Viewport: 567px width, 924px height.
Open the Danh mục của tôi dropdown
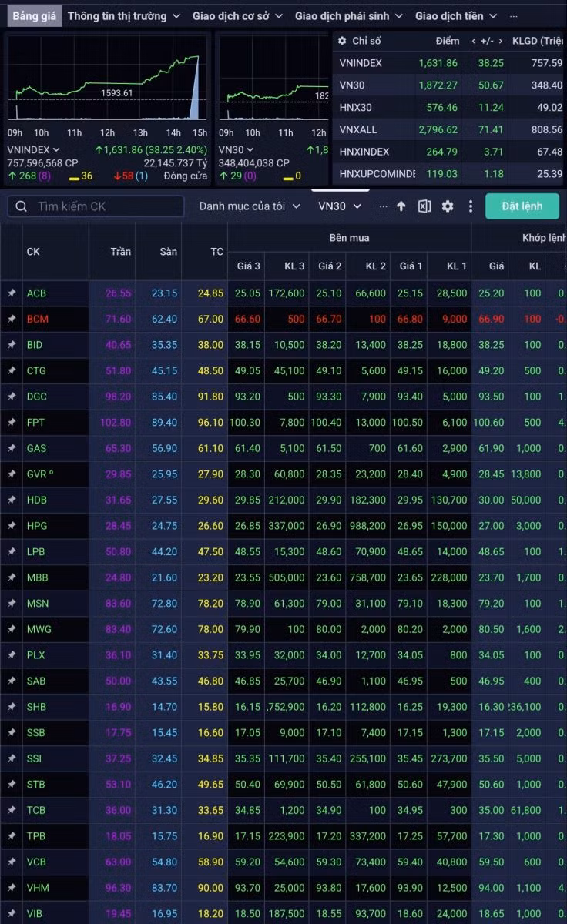click(x=250, y=206)
